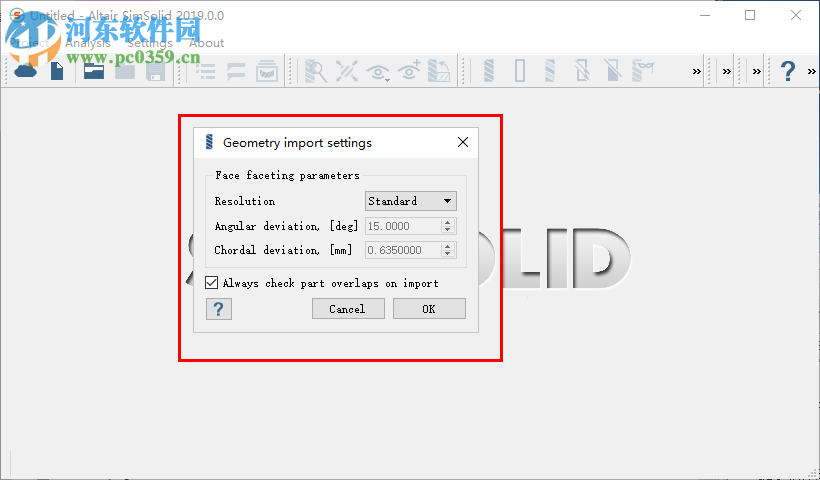
Task: Open the Analysis menu
Action: click(x=88, y=43)
